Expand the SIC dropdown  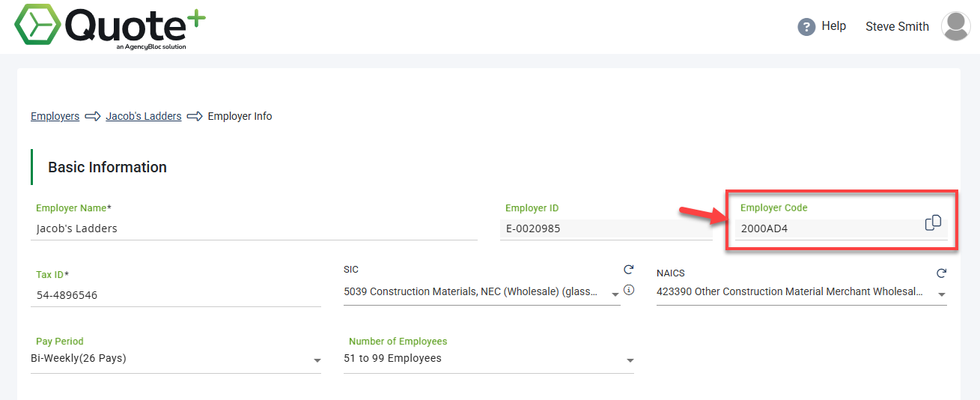click(x=615, y=294)
